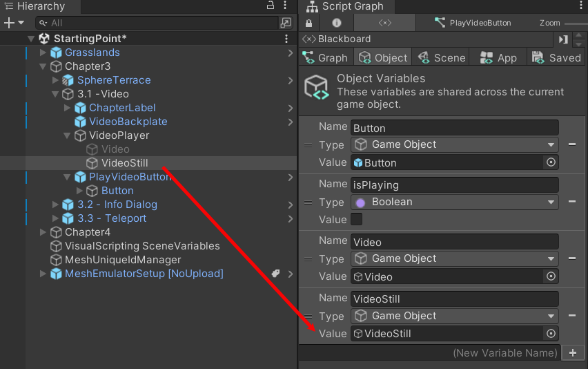Expand the ChapterLabel prefab
588x369 pixels.
(67, 108)
